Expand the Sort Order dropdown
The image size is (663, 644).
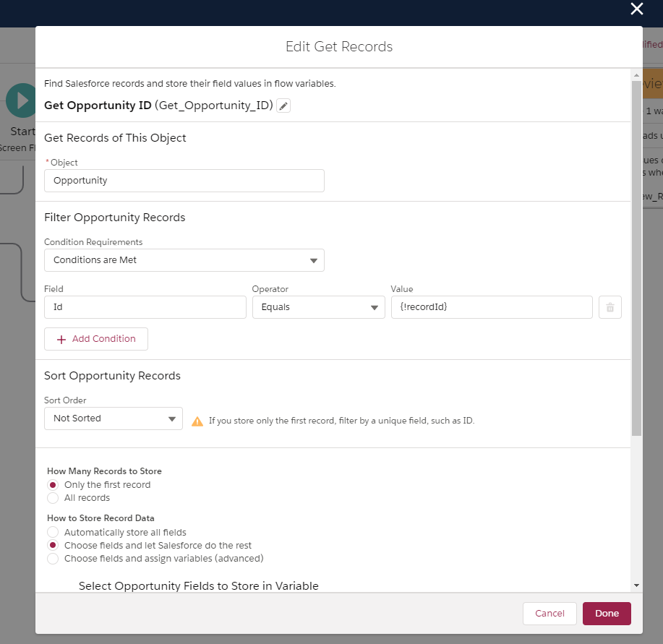coord(114,418)
